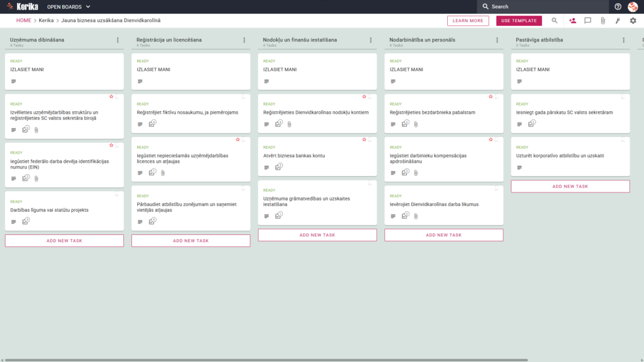Click the Kerika breadcrumb item

(x=46, y=21)
